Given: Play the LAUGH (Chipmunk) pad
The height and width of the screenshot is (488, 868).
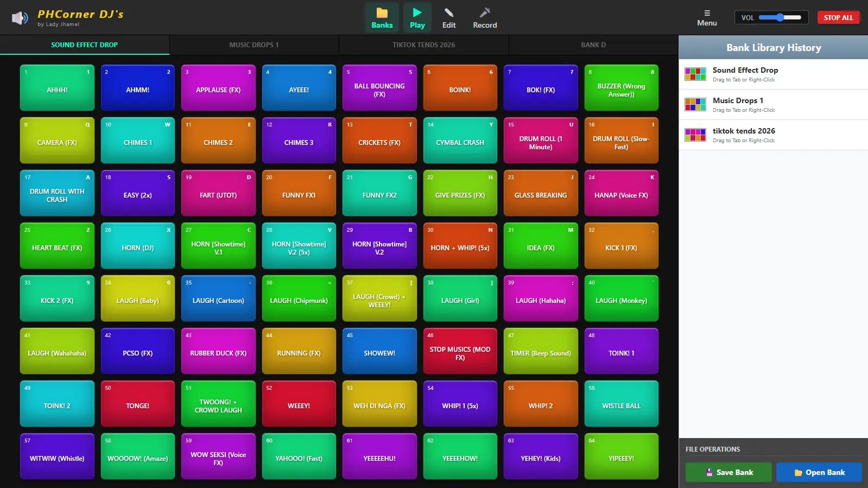Looking at the screenshot, I should 299,299.
